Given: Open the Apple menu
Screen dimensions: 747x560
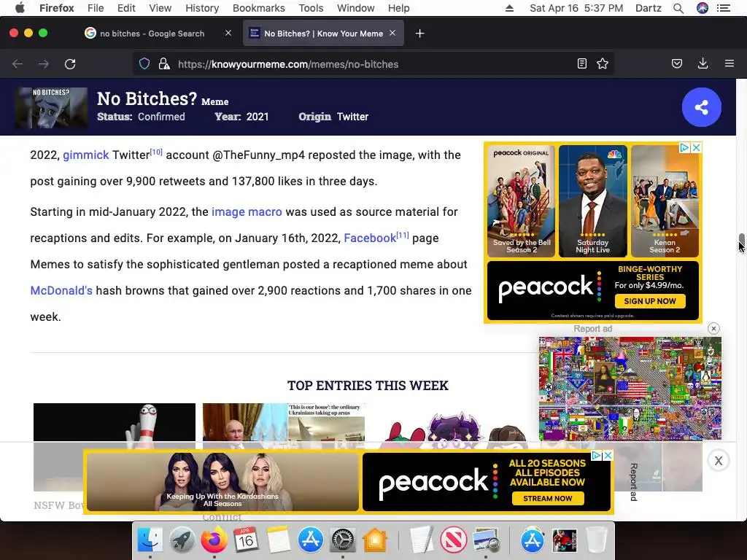Looking at the screenshot, I should pos(20,8).
